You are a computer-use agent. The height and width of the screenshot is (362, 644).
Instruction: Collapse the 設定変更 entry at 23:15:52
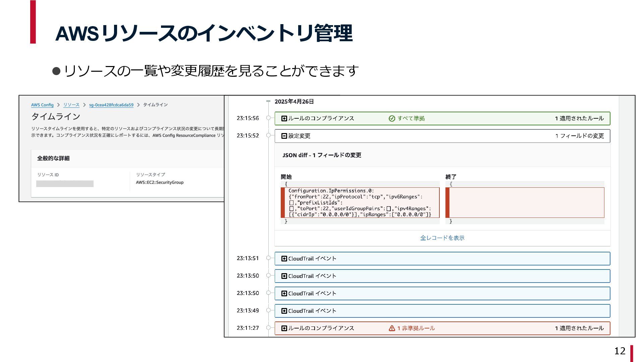[x=284, y=136]
